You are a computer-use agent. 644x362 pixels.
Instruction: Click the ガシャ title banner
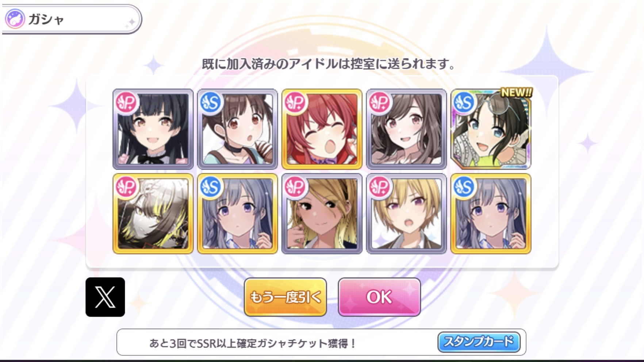71,19
